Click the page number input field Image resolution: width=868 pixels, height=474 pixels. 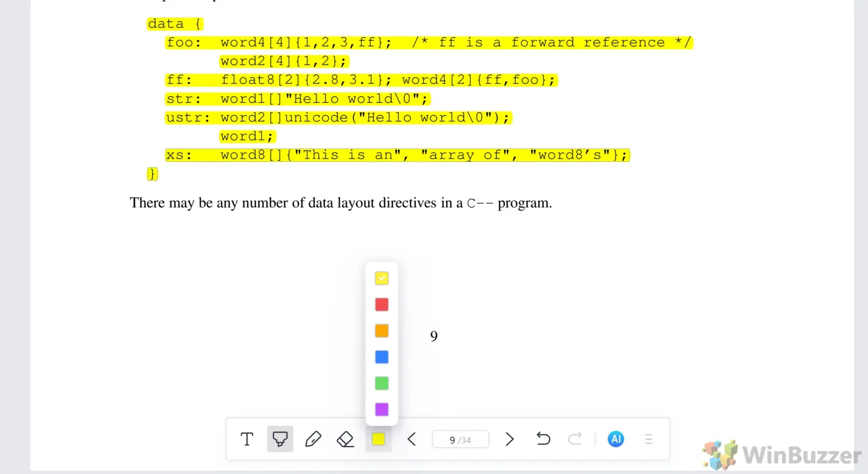pos(460,440)
